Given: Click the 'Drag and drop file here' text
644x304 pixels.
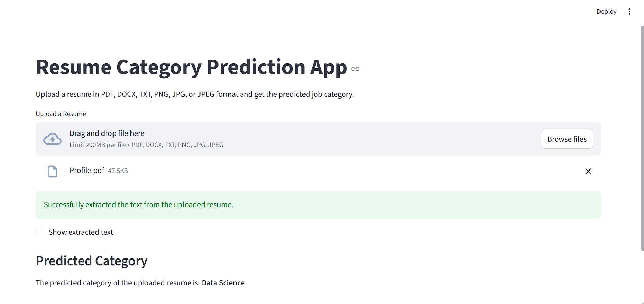Looking at the screenshot, I should (x=107, y=133).
